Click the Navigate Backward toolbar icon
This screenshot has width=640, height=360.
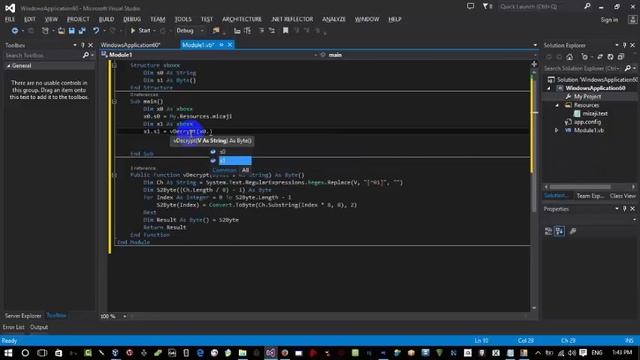tap(15, 31)
